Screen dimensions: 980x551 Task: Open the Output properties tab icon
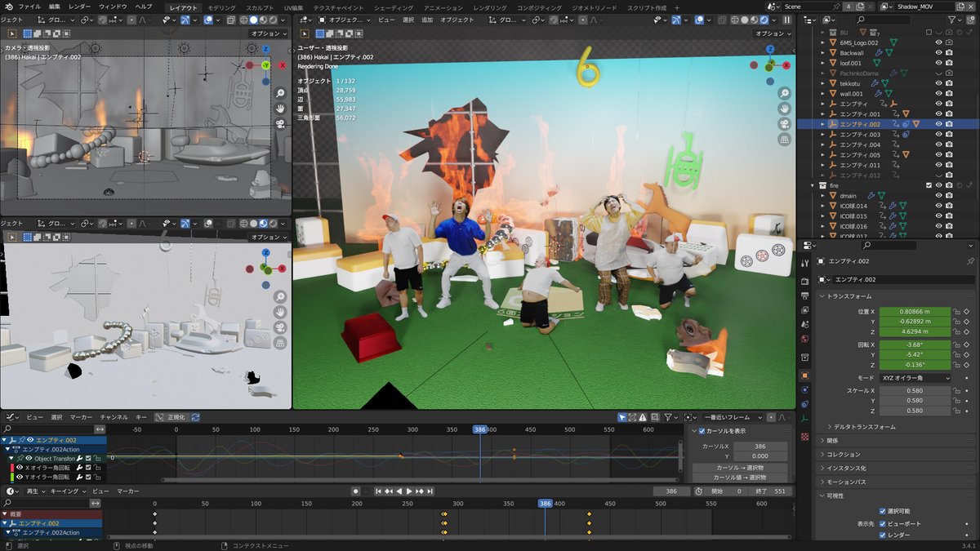804,295
